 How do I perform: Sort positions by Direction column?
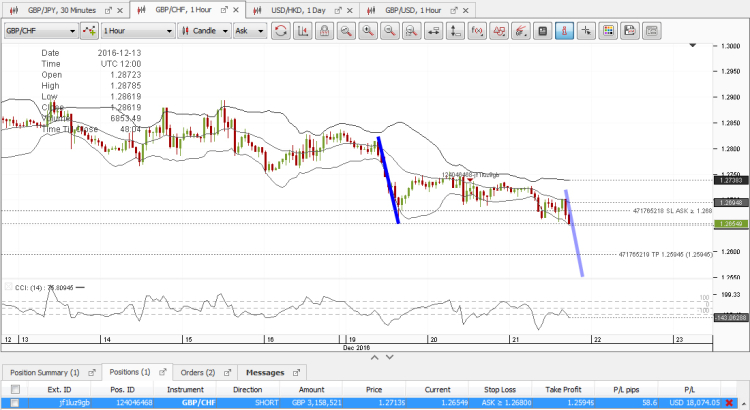248,389
